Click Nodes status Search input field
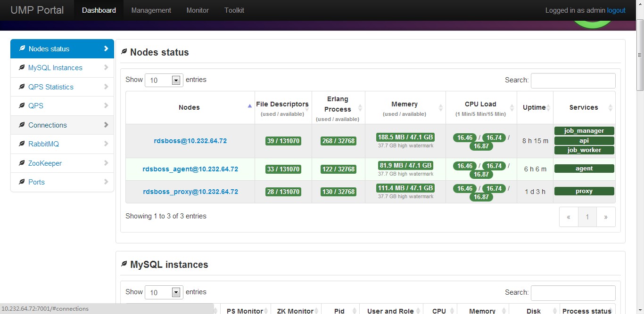This screenshot has height=314, width=644. pyautogui.click(x=573, y=81)
